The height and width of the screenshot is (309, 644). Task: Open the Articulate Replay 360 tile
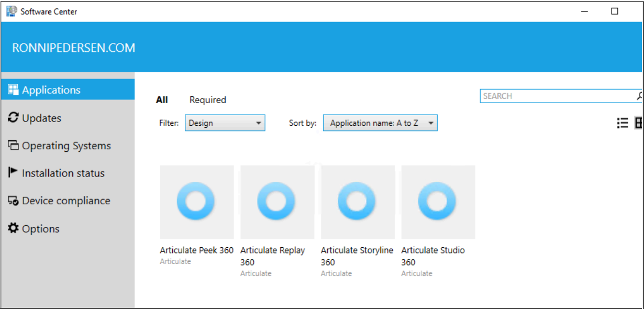(x=277, y=202)
